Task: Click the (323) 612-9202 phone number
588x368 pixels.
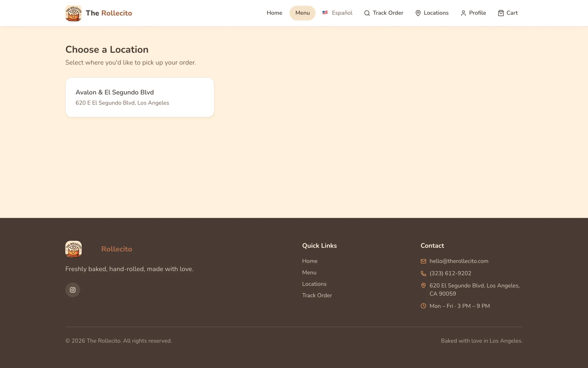Action: point(450,273)
